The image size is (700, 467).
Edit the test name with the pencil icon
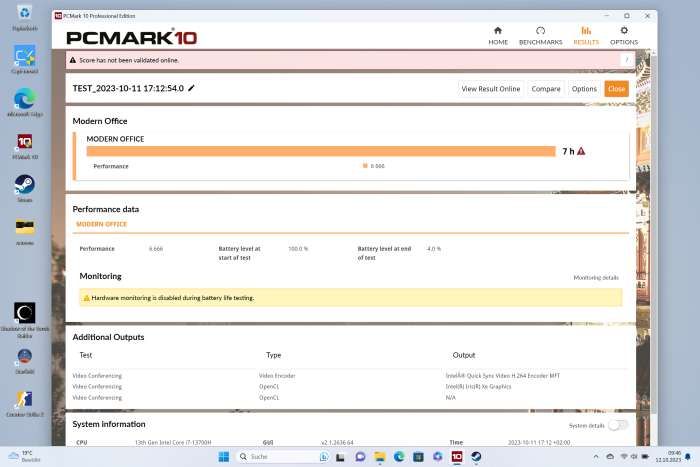[192, 88]
